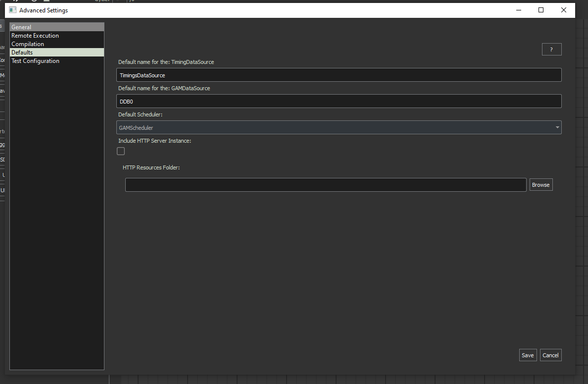The image size is (588, 384).
Task: Open the Remote Execution settings page
Action: pyautogui.click(x=35, y=36)
